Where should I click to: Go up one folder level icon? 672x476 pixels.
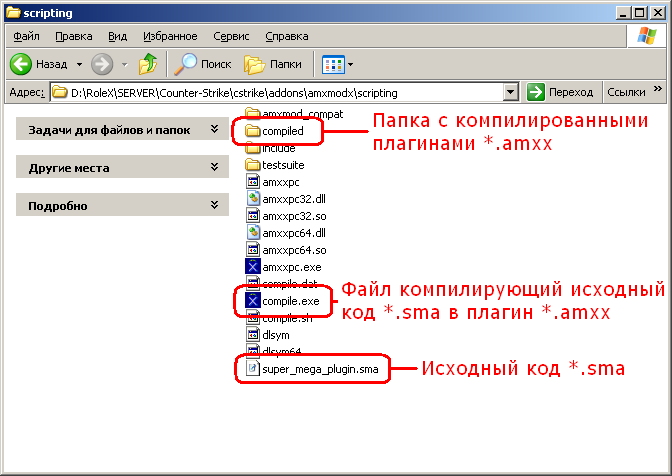[x=148, y=64]
